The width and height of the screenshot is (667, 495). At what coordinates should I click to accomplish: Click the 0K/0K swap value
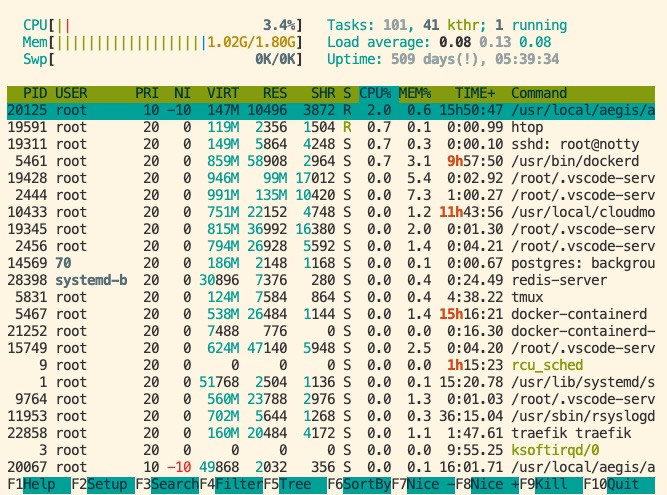(275, 59)
